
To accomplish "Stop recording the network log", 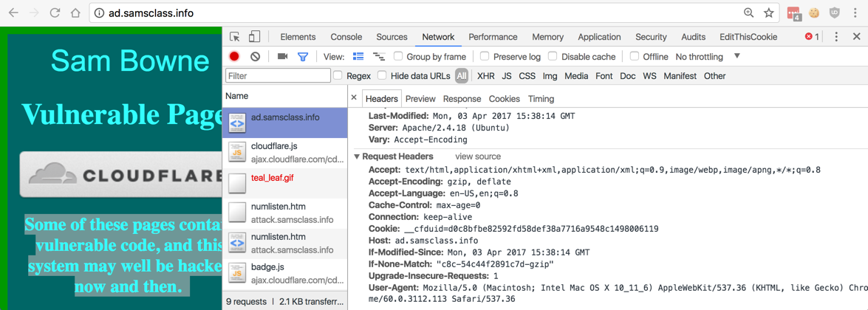I will tap(234, 57).
